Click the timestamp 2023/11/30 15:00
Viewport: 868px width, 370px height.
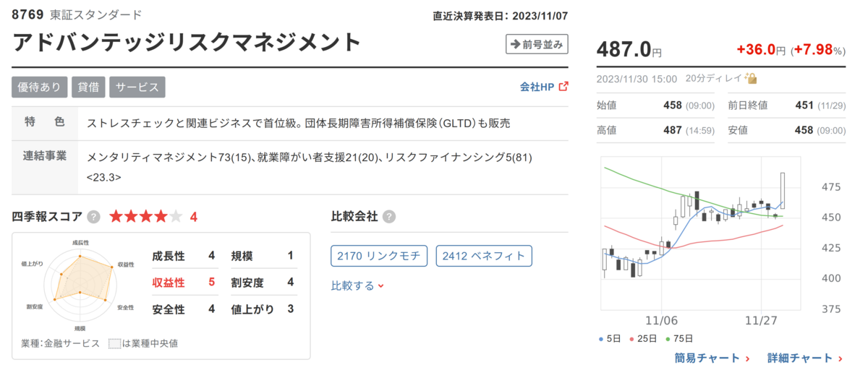(x=637, y=79)
